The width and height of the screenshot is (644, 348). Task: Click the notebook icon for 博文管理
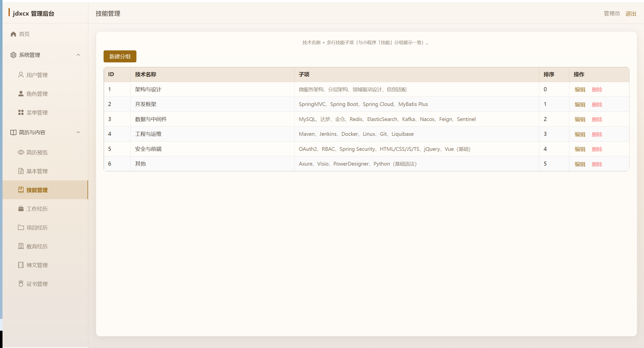point(21,265)
